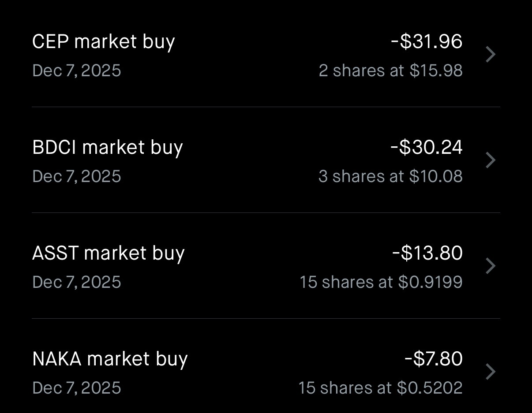
Task: Click the date under ASST market buy
Action: pyautogui.click(x=77, y=282)
